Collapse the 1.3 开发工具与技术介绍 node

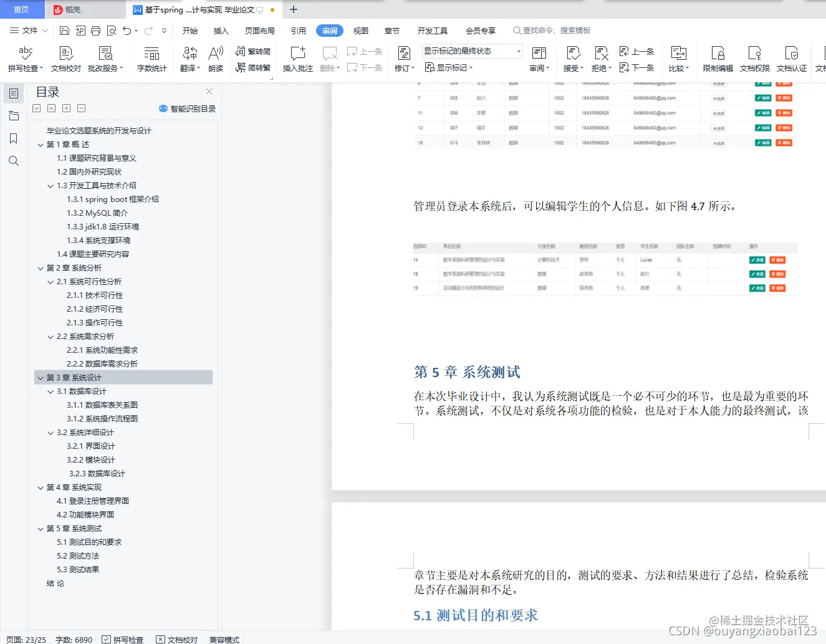click(x=50, y=186)
